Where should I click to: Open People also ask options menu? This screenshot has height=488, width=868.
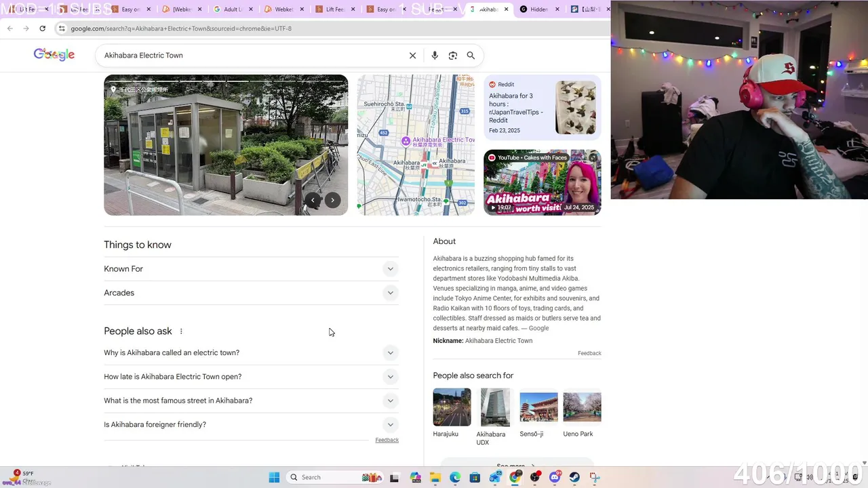pos(181,331)
